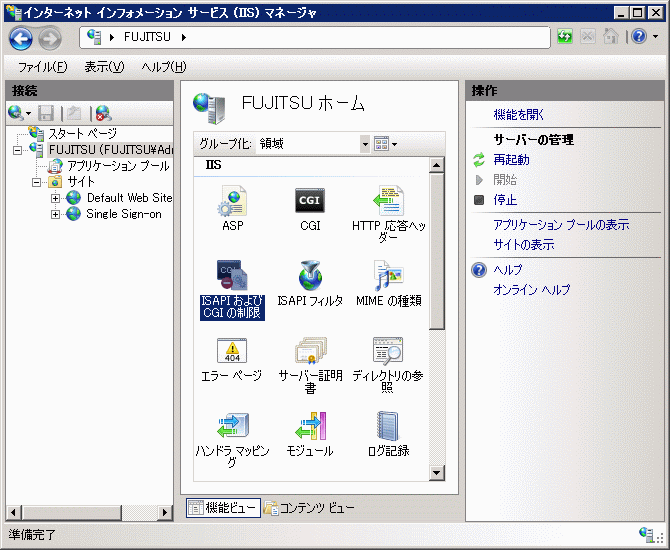This screenshot has height=550, width=670.
Task: Click connections pane scroll right arrow
Action: point(165,512)
